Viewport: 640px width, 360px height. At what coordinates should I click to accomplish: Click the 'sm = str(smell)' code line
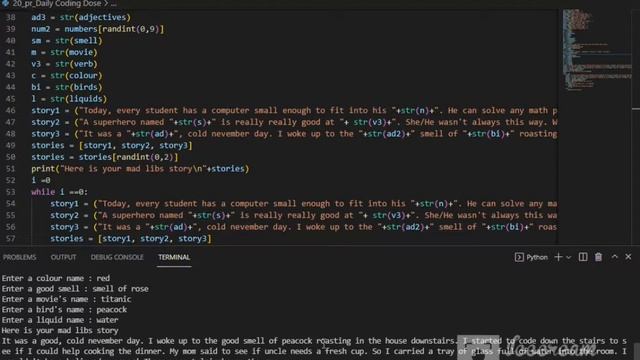[67, 41]
